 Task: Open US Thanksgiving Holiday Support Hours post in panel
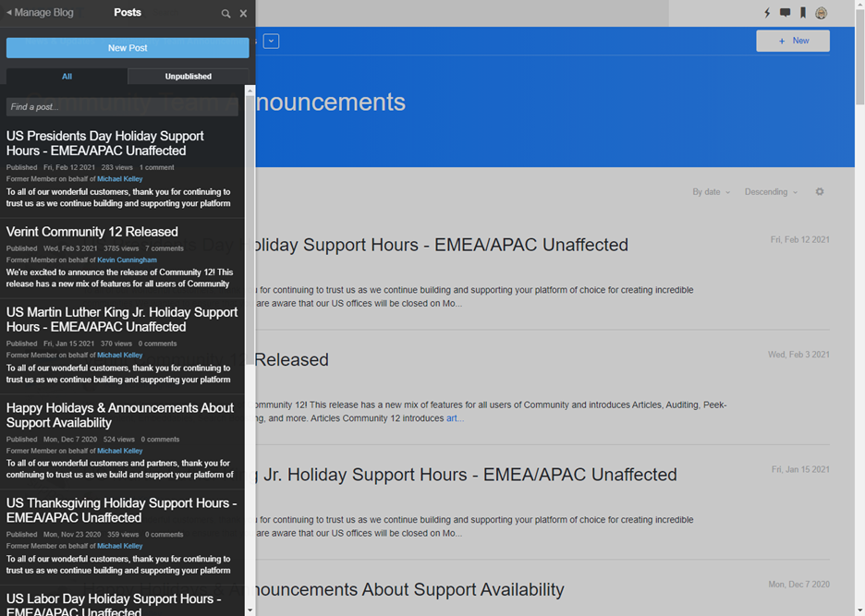pyautogui.click(x=121, y=510)
